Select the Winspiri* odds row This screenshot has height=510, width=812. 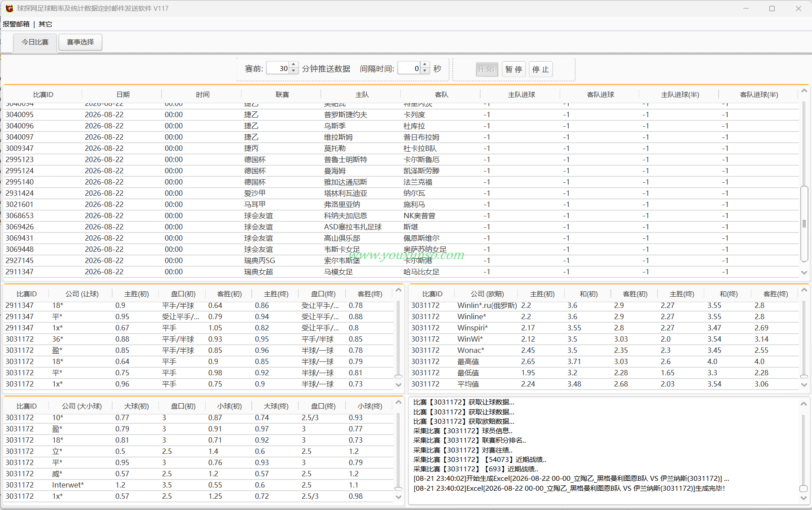tap(604, 328)
